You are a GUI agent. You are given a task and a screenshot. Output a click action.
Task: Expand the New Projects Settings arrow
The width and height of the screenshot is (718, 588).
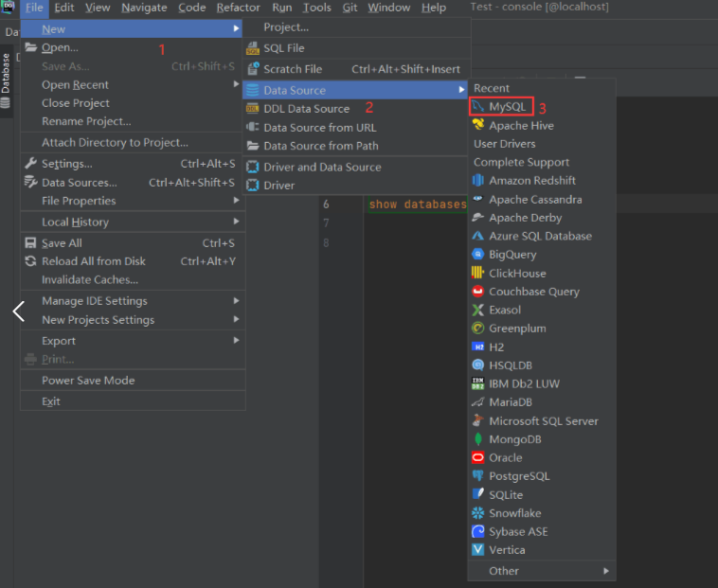236,319
